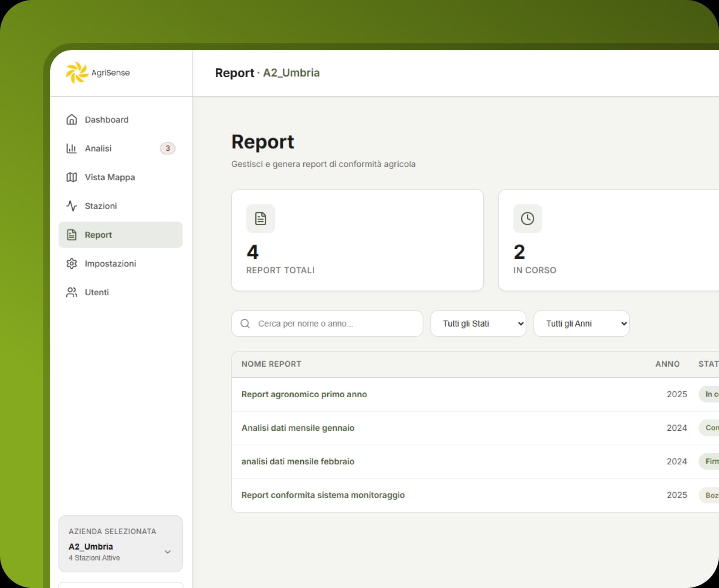Viewport: 719px width, 588px height.
Task: Click the Dashboard home icon
Action: (x=71, y=119)
